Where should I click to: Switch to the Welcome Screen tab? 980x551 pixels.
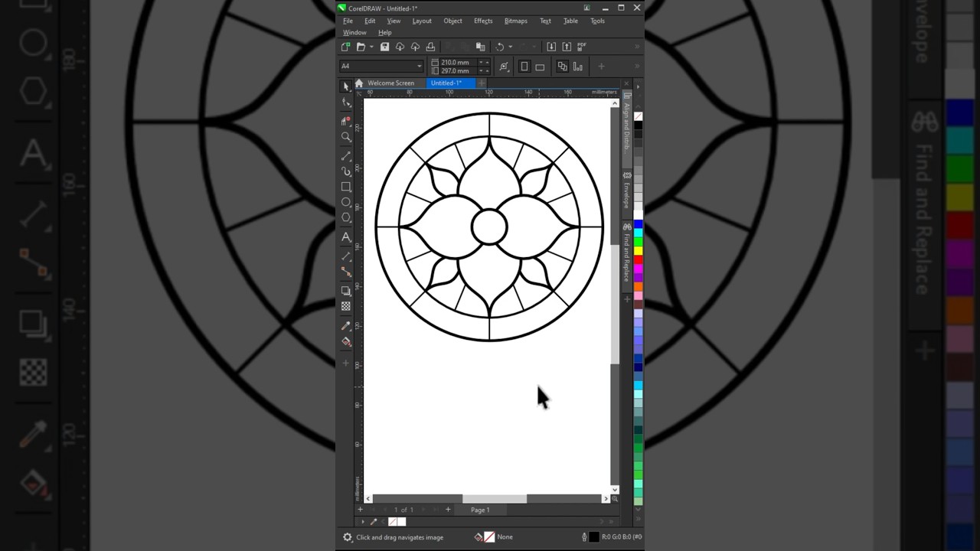coord(390,83)
